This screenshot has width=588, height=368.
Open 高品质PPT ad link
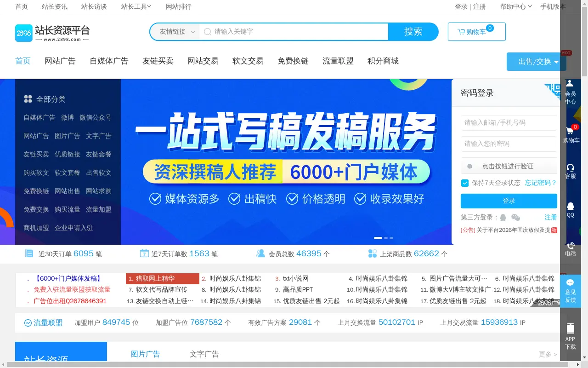(298, 290)
